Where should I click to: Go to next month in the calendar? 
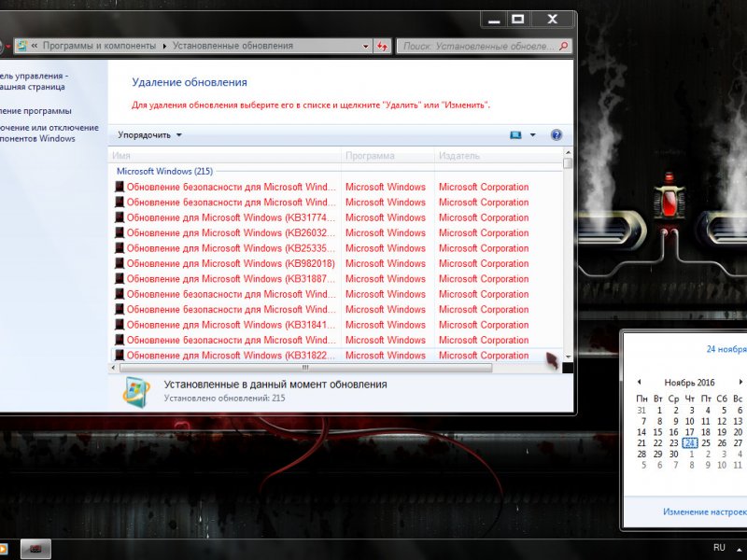tap(740, 382)
